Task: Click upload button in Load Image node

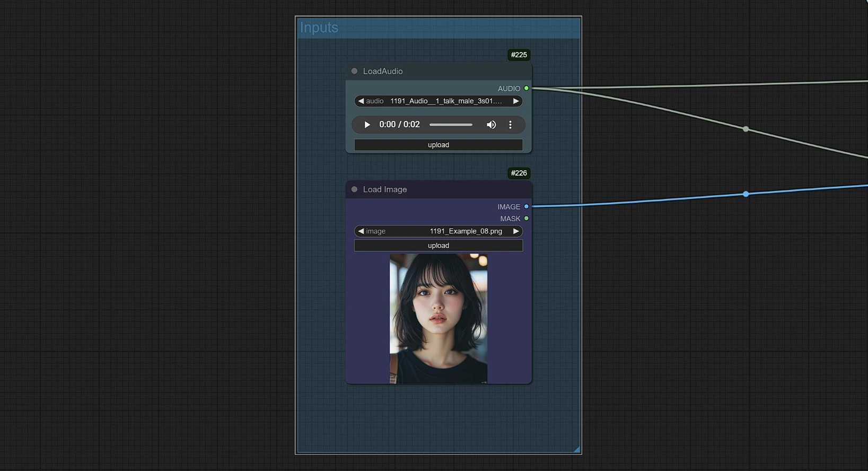Action: pyautogui.click(x=439, y=246)
